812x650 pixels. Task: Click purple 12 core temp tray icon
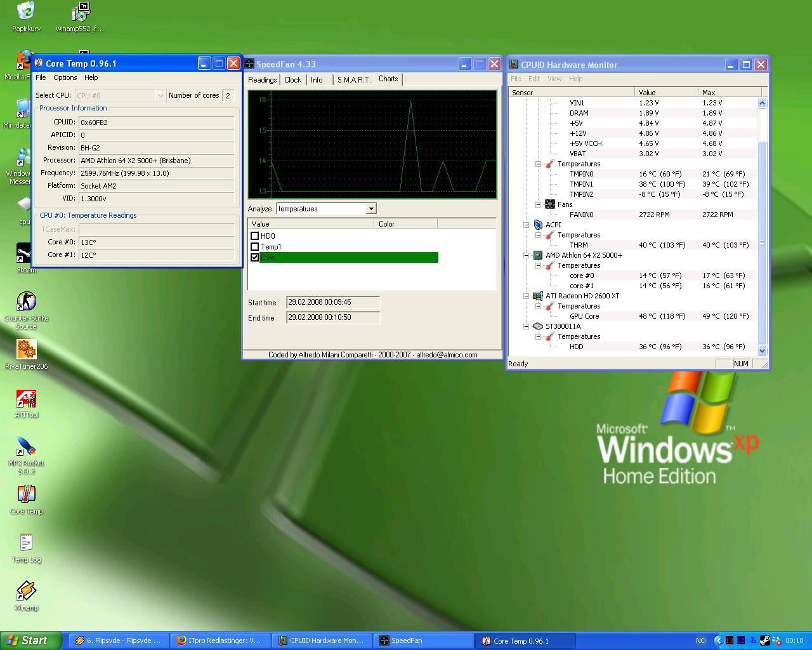[x=741, y=640]
